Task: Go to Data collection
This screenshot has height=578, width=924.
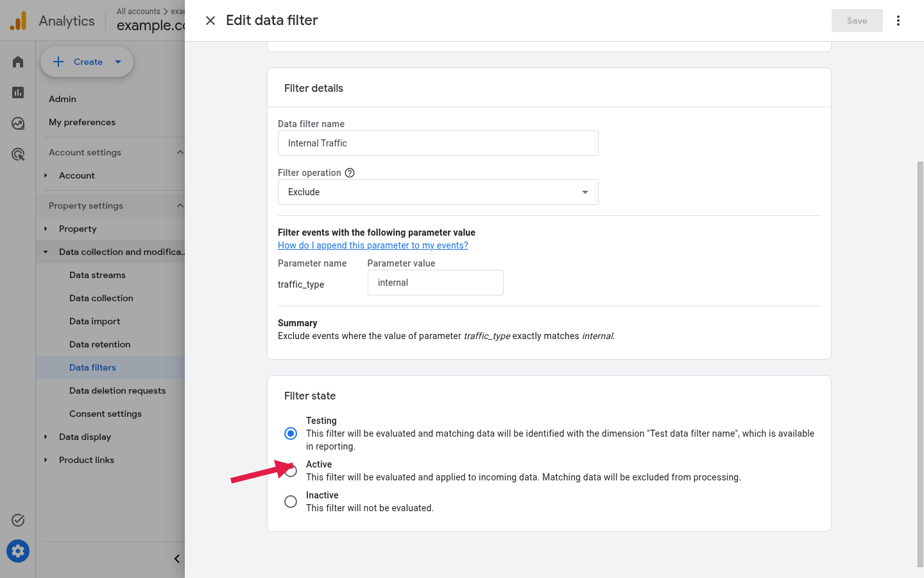Action: coord(101,298)
